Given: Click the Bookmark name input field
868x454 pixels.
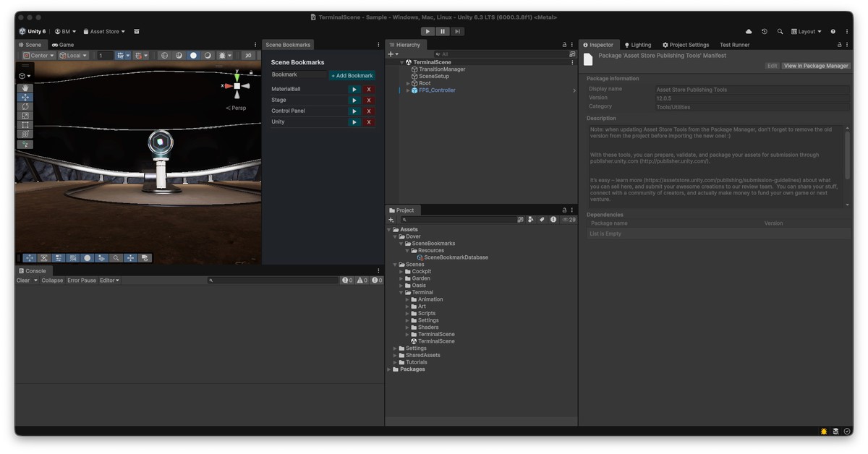Looking at the screenshot, I should (x=299, y=74).
